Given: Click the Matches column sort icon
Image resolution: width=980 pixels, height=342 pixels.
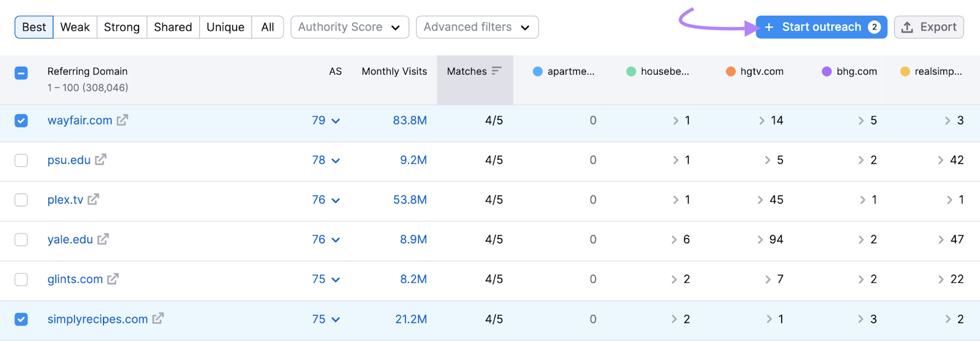Looking at the screenshot, I should pyautogui.click(x=496, y=71).
